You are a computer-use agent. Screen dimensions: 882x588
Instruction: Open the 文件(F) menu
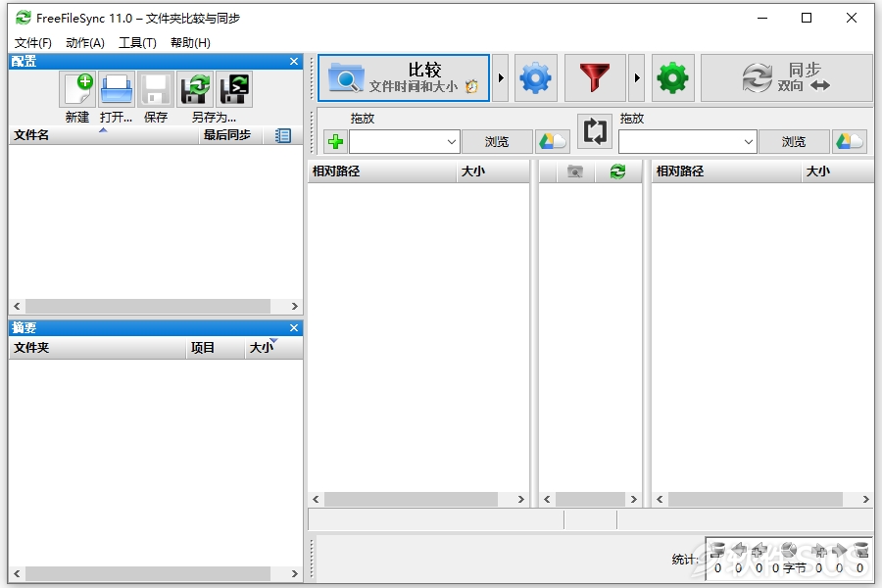click(x=32, y=43)
